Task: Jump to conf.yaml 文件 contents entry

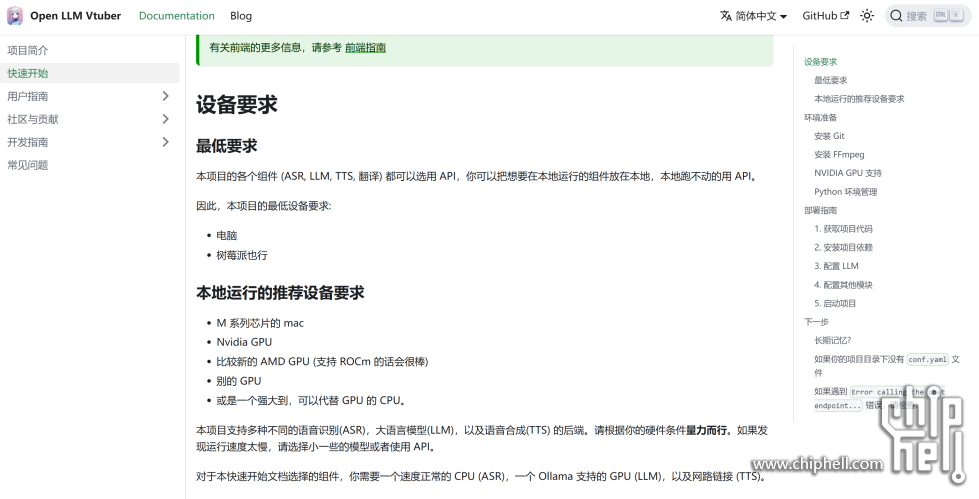Action: (887, 365)
